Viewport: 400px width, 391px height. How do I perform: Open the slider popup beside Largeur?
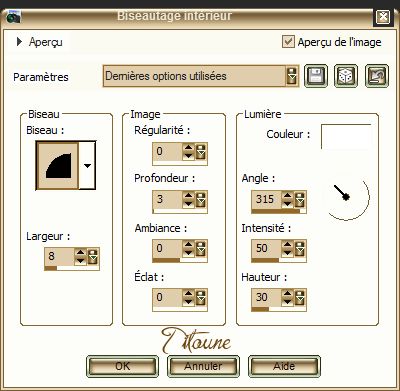click(x=93, y=256)
